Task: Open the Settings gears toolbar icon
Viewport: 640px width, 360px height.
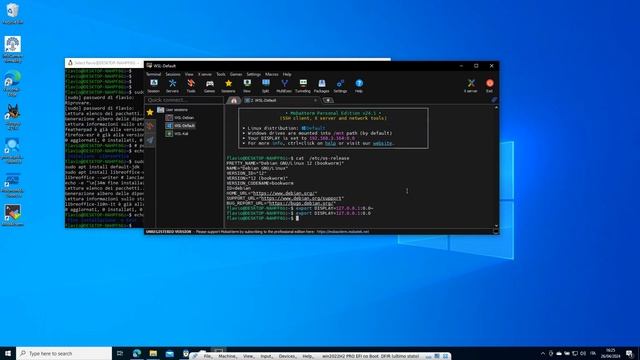Action: pos(340,86)
